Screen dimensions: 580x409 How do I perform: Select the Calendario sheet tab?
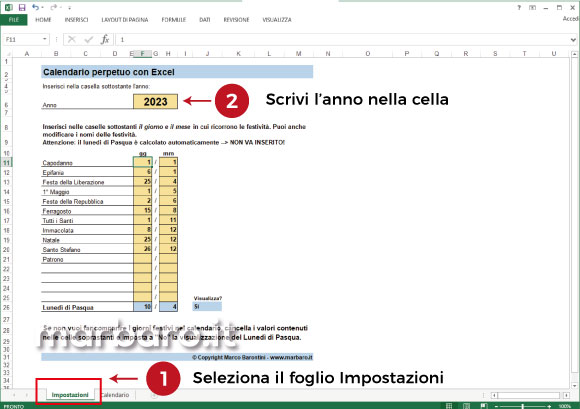pos(115,395)
